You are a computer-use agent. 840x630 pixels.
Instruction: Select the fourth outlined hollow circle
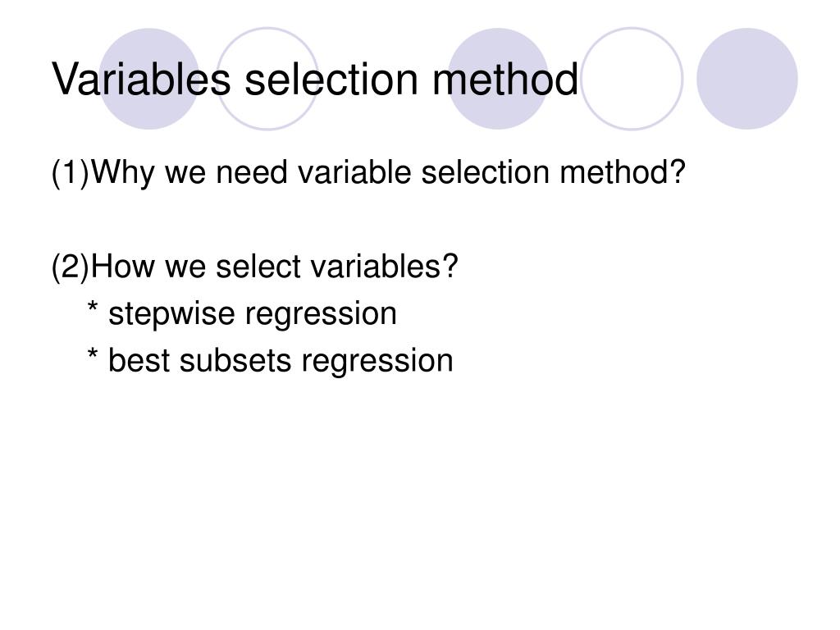632,79
